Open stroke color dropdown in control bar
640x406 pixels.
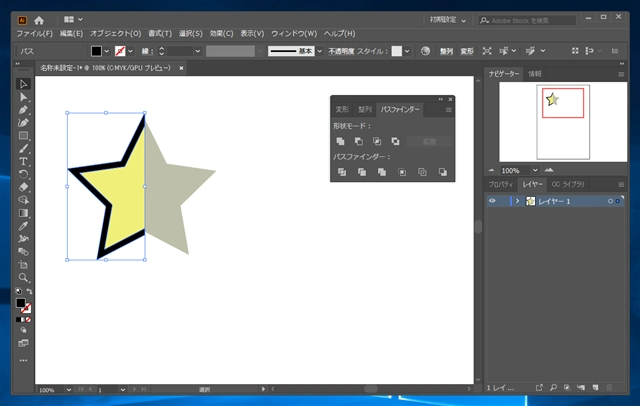pos(131,51)
